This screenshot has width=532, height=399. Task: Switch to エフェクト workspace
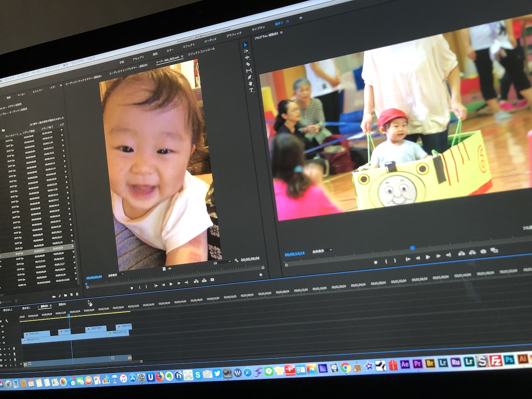click(x=189, y=46)
